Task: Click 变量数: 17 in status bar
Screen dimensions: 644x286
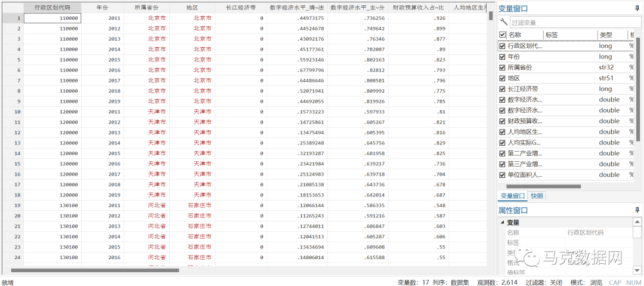Action: (414, 282)
